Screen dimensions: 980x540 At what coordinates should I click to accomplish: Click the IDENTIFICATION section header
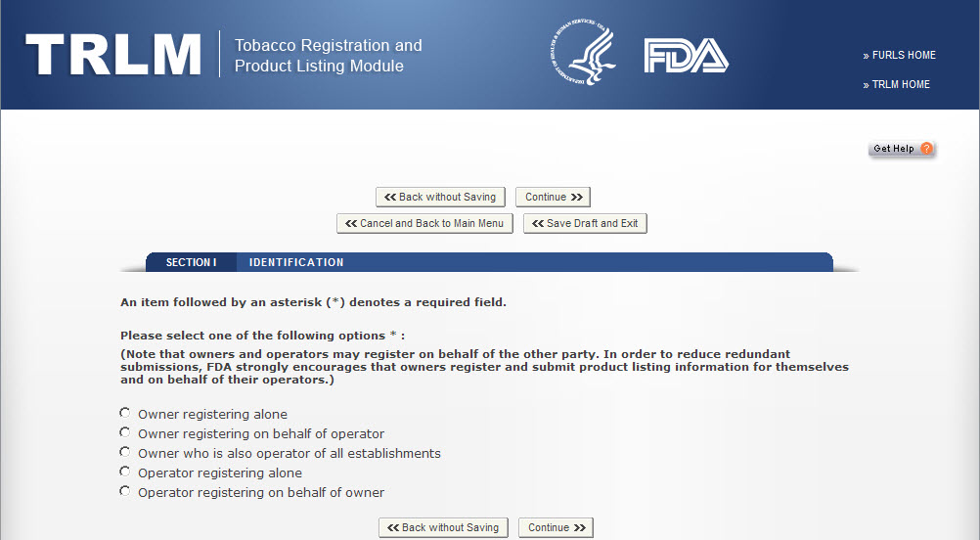296,262
